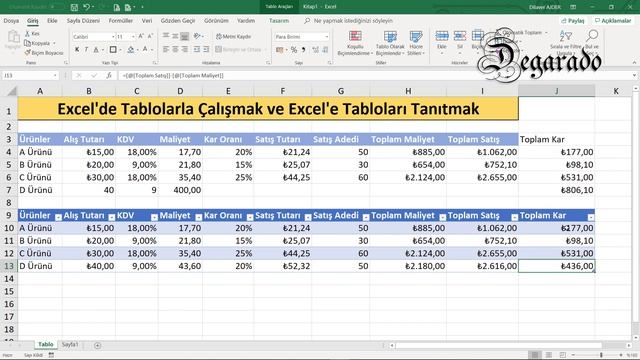Toggle Metni Kaydır wrap text
This screenshot has width=640, height=360.
click(x=233, y=36)
